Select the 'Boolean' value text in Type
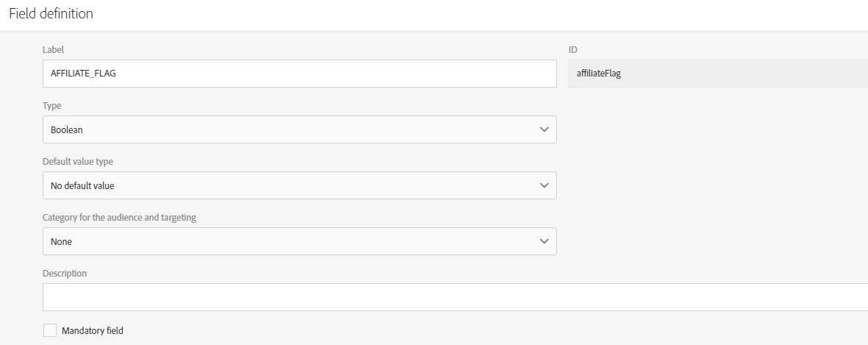Screen dimensions: 868x345 [66, 129]
